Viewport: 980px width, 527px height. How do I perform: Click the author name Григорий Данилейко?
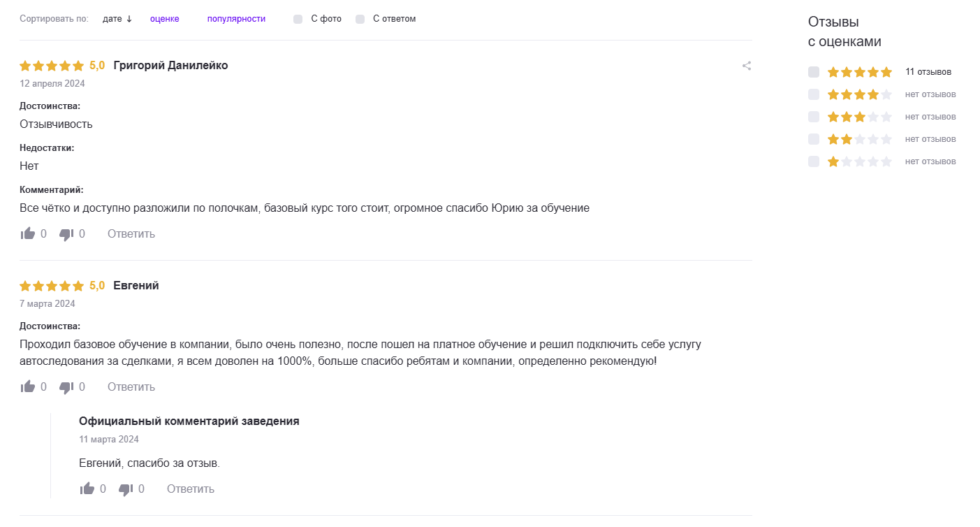click(x=170, y=66)
